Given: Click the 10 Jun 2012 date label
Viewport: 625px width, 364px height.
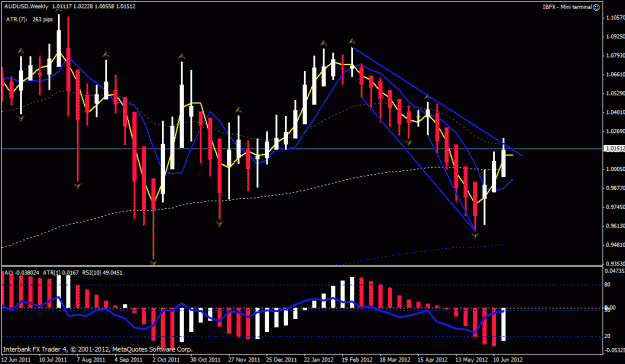Looking at the screenshot, I should coord(508,359).
